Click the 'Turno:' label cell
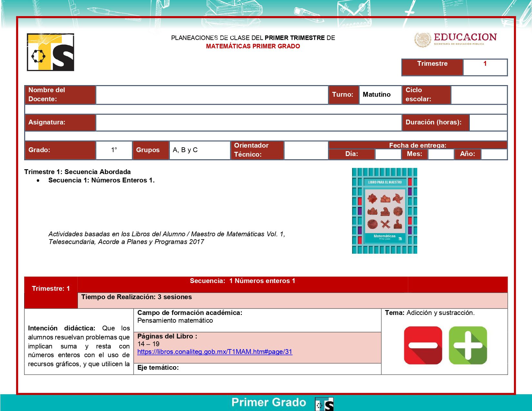This screenshot has height=411, width=532. click(x=343, y=95)
